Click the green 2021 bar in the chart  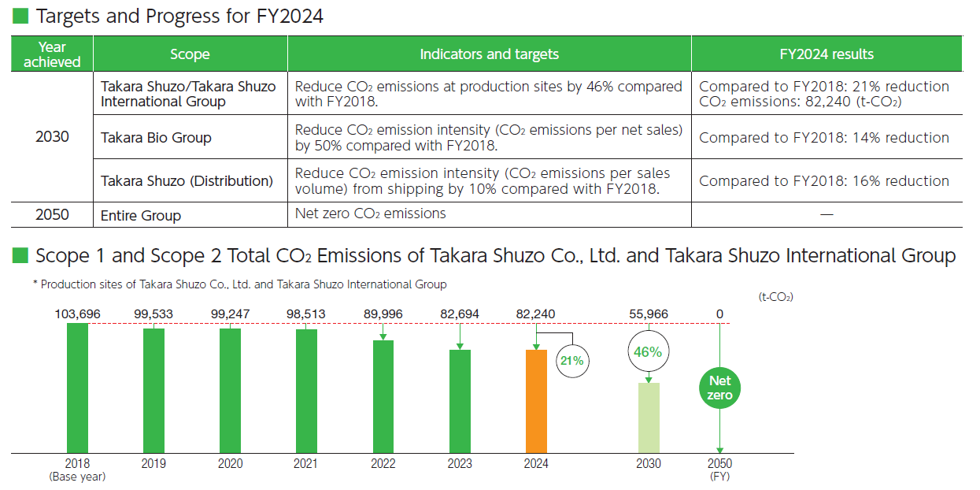click(306, 392)
